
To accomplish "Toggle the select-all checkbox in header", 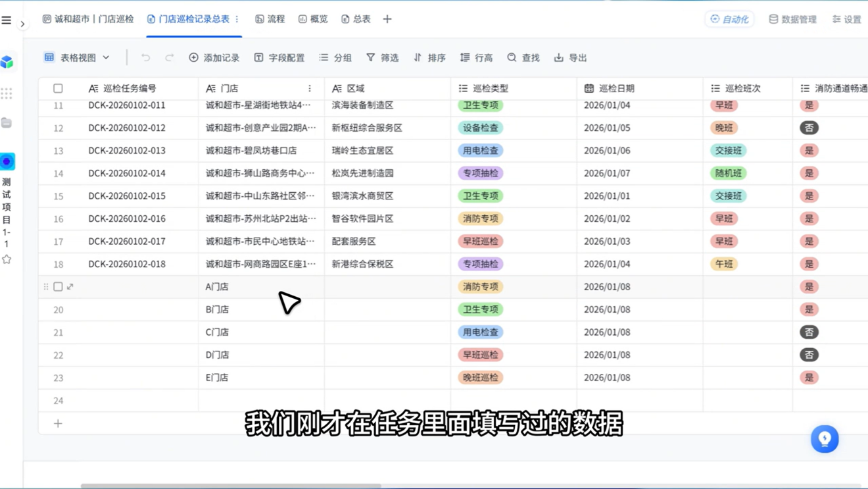I will coord(58,88).
